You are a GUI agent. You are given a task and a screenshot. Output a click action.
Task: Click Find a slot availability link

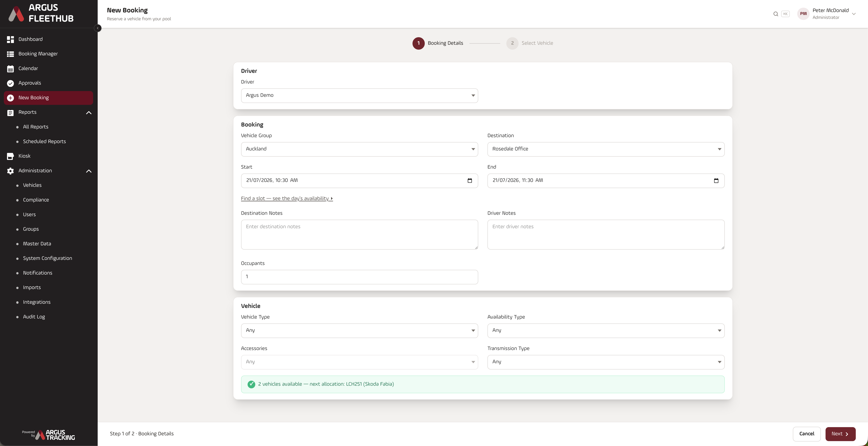pyautogui.click(x=287, y=199)
